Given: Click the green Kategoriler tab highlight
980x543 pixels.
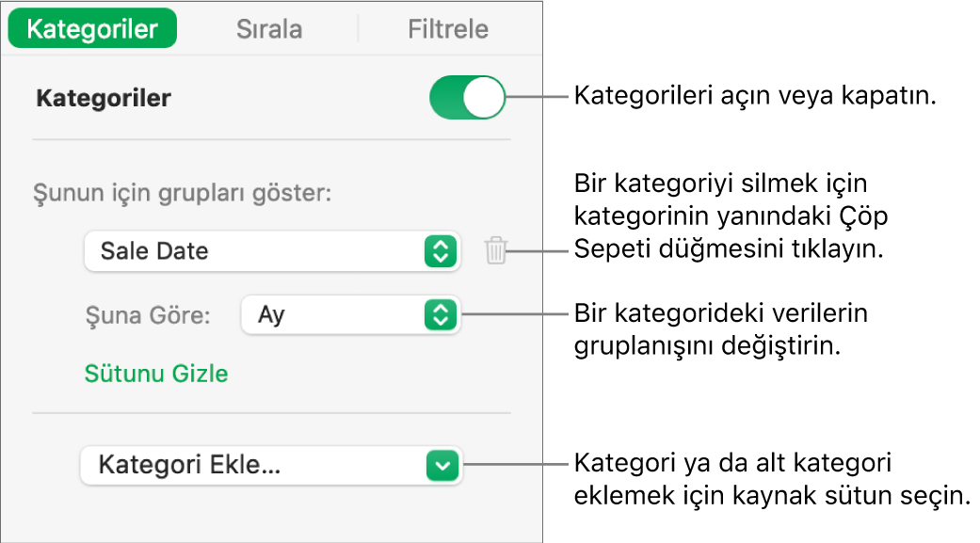Looking at the screenshot, I should (91, 28).
